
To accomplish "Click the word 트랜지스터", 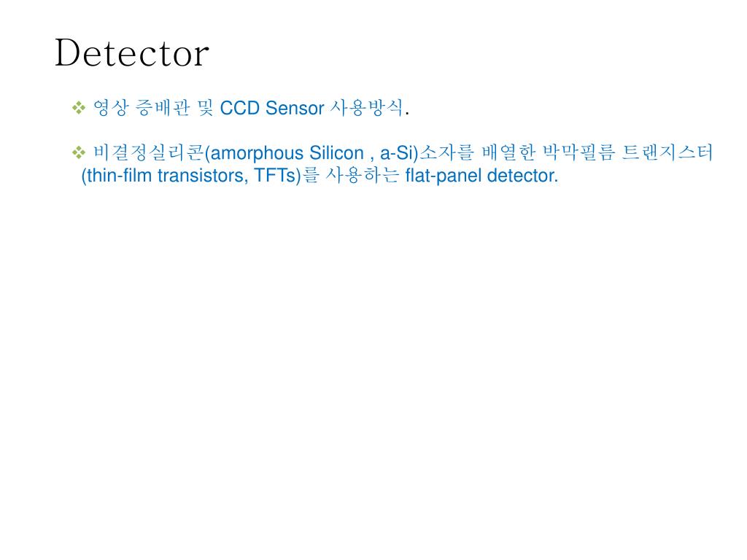I will [x=667, y=152].
